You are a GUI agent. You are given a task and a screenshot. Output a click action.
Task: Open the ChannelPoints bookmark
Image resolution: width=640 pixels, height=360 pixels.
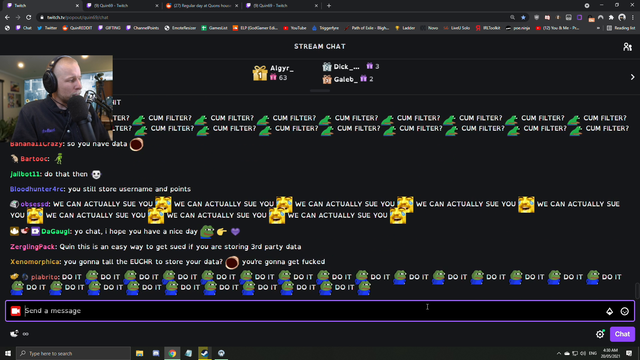point(142,28)
